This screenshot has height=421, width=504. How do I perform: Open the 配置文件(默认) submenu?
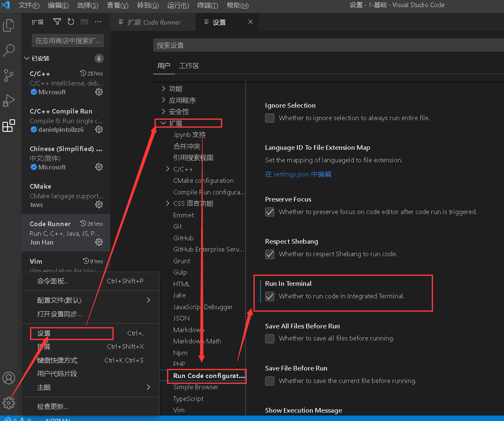pyautogui.click(x=90, y=300)
